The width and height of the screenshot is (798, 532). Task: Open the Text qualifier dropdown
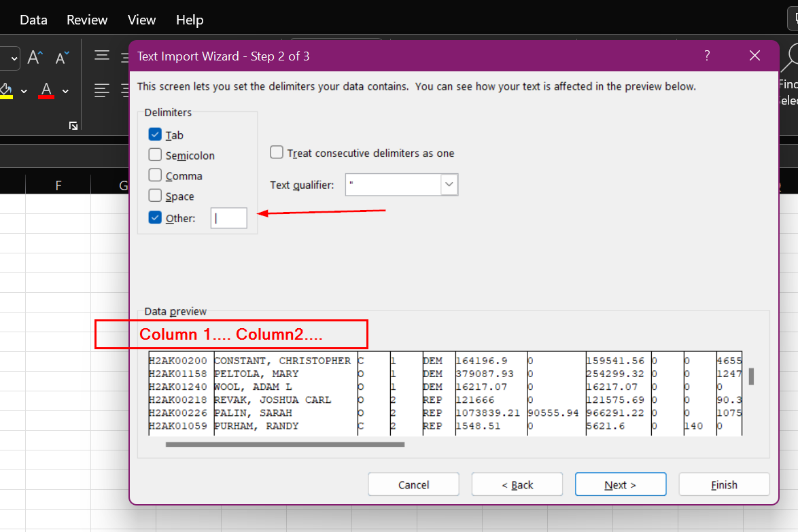click(449, 185)
